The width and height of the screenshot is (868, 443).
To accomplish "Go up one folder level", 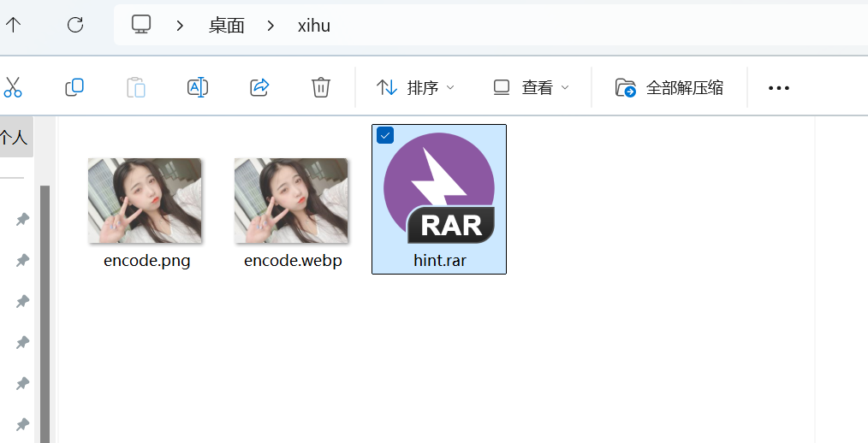I will [13, 25].
